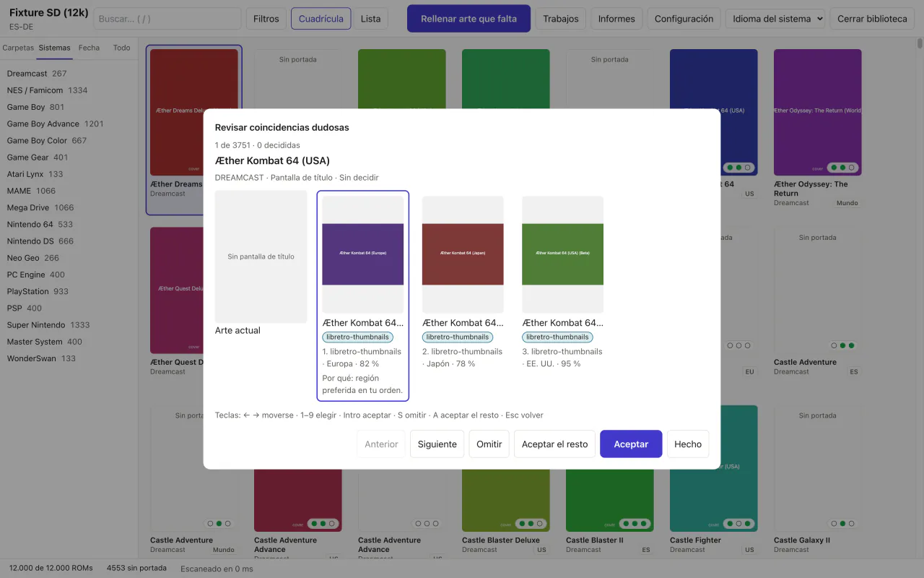Choose WonderSwan system

(x=69, y=359)
